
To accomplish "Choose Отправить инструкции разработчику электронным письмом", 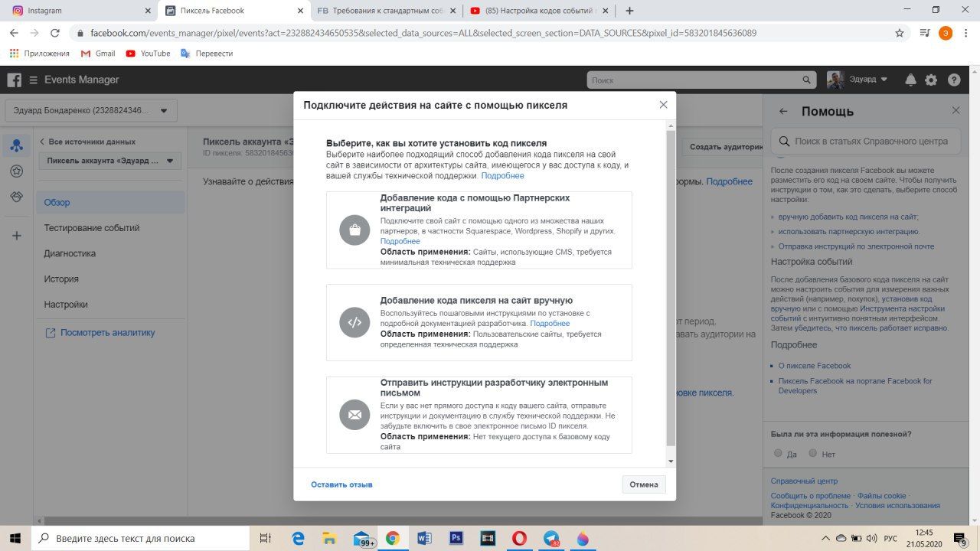I will click(x=479, y=415).
